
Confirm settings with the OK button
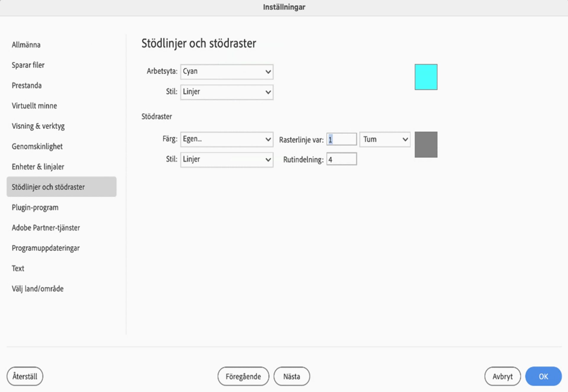[x=543, y=376]
